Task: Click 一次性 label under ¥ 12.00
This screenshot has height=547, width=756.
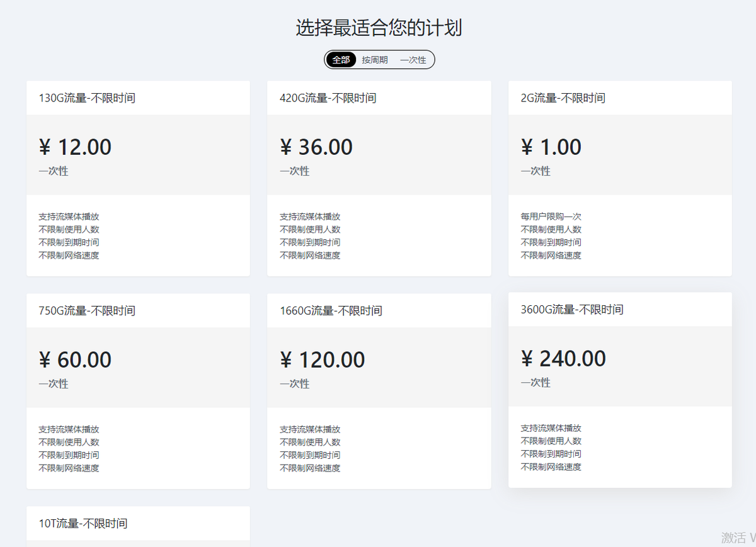Action: (54, 171)
